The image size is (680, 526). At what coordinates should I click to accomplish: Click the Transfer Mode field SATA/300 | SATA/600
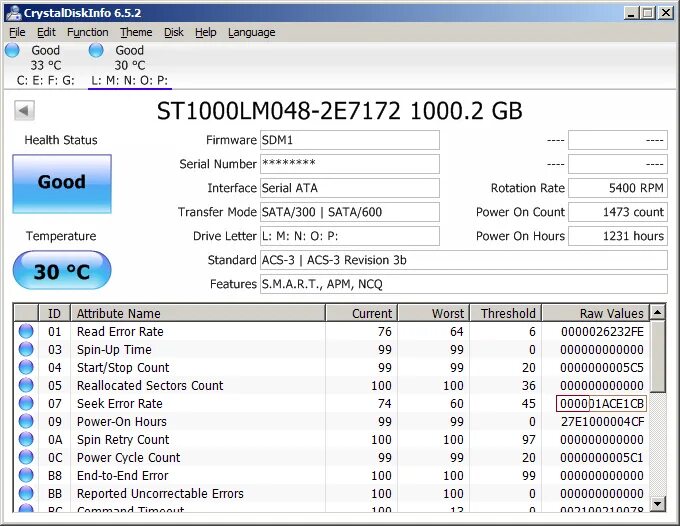click(350, 212)
